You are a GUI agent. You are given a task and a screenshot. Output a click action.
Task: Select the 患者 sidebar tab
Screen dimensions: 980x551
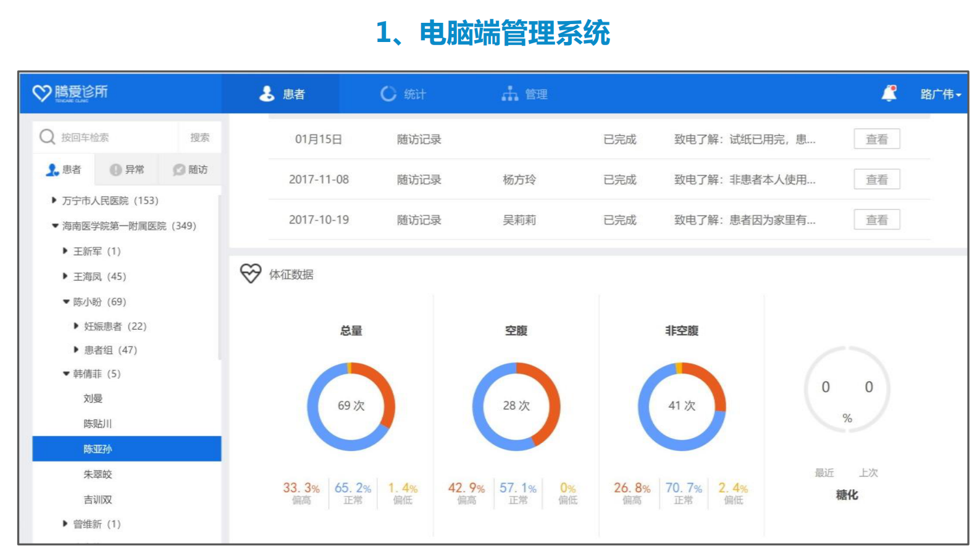pyautogui.click(x=64, y=169)
